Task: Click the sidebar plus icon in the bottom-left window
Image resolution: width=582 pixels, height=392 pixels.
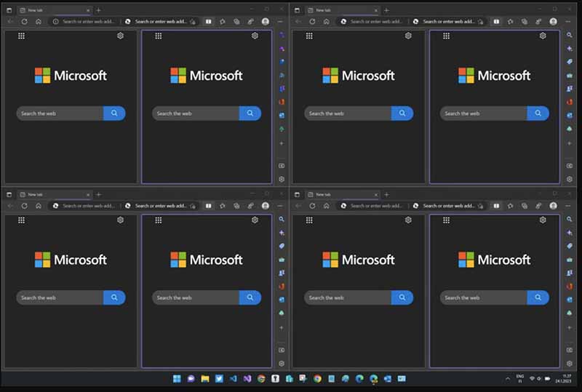Action: point(282,328)
